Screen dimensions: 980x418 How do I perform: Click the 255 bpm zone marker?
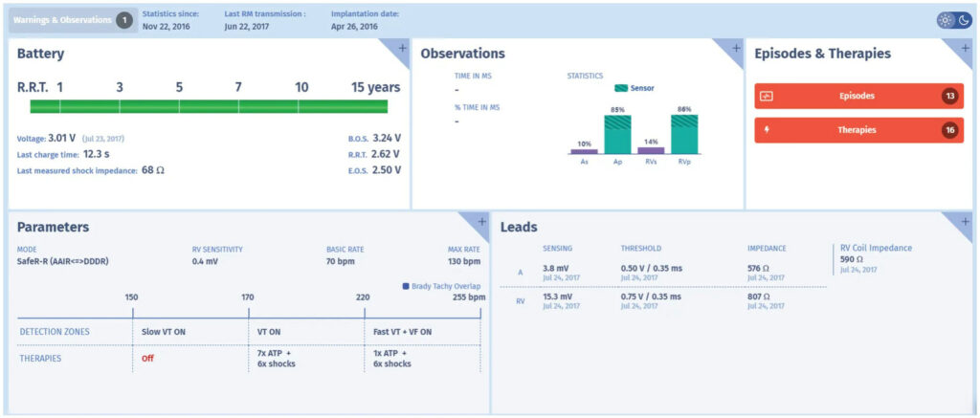point(469,297)
